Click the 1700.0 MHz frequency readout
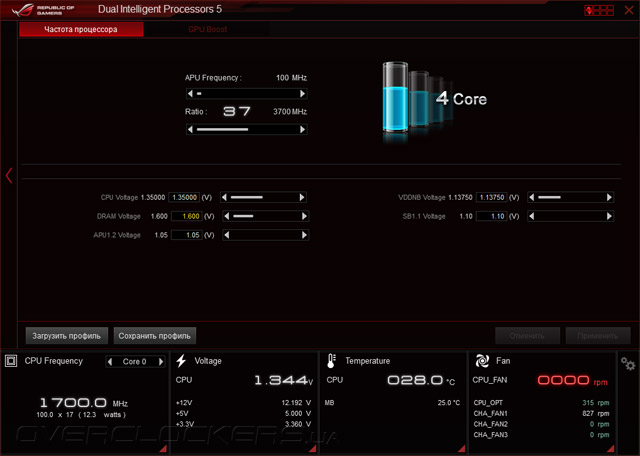This screenshot has height=456, width=640. point(84,403)
